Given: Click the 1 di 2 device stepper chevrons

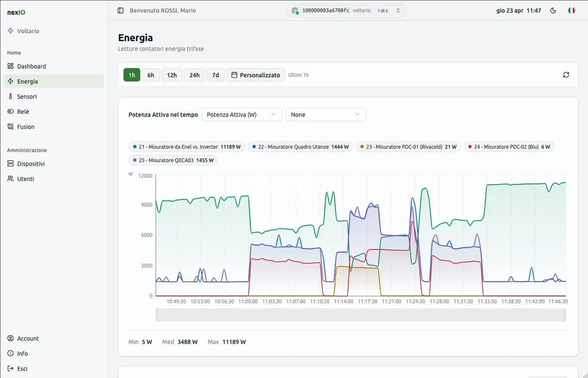Looking at the screenshot, I should point(398,10).
